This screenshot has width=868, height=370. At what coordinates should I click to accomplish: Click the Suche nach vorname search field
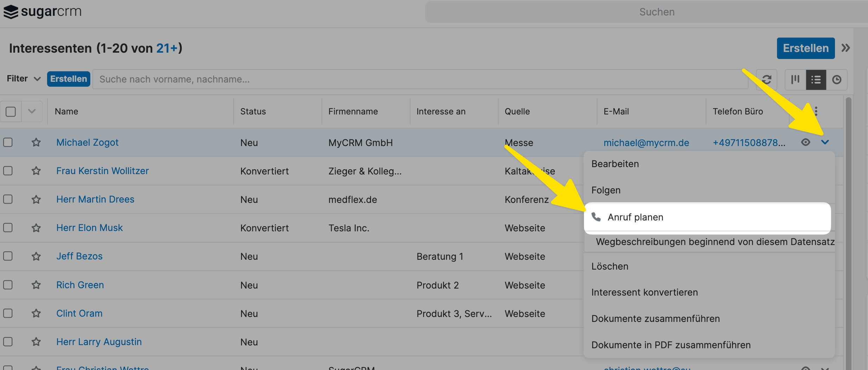click(x=420, y=79)
